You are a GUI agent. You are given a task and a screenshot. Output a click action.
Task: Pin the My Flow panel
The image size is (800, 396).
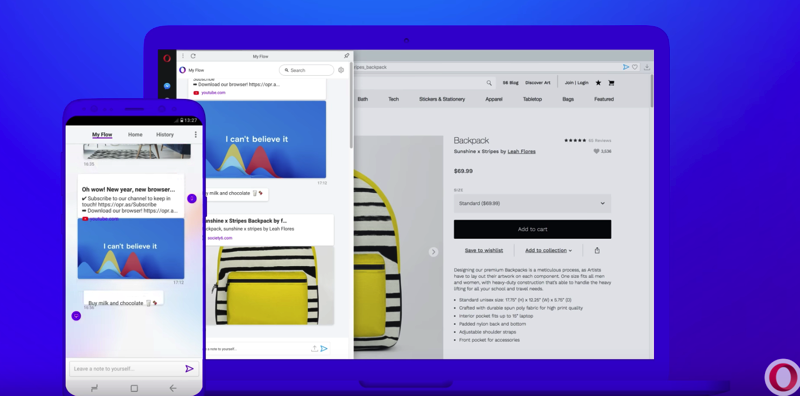(346, 56)
